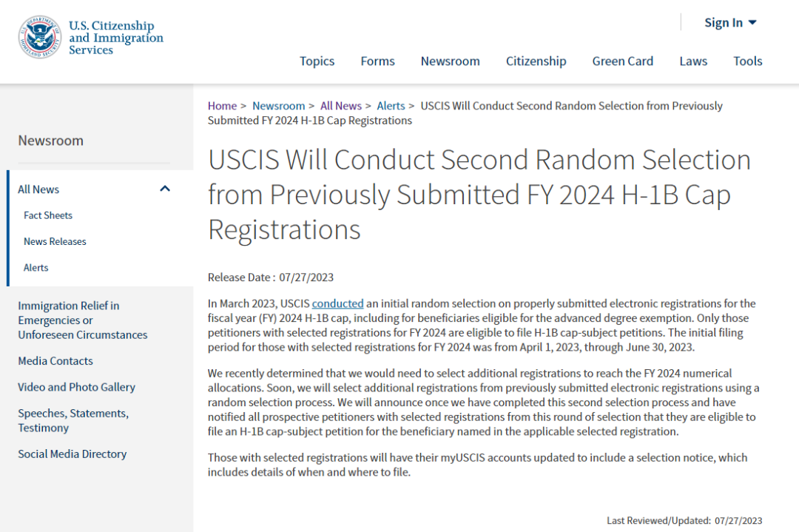The width and height of the screenshot is (799, 532).
Task: Open Video and Photo Gallery link
Action: coord(76,387)
